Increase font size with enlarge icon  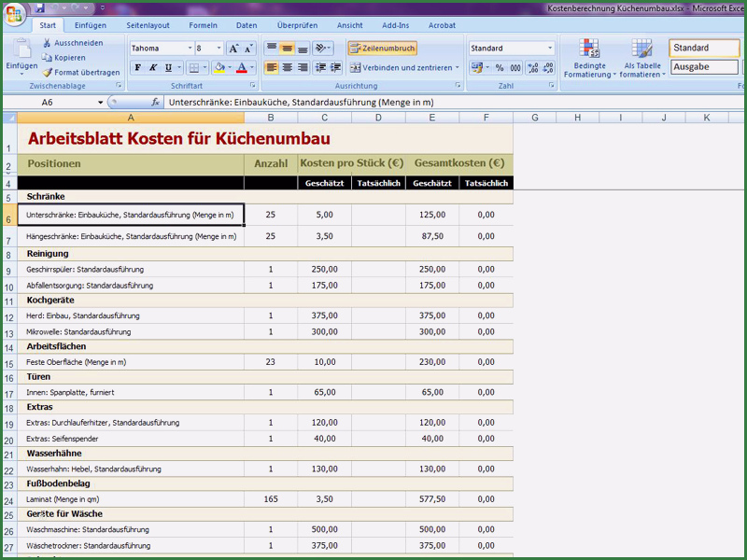(x=234, y=49)
